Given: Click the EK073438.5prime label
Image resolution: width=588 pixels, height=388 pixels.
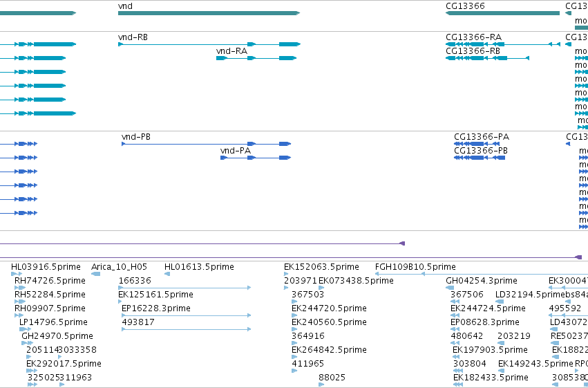Looking at the screenshot, I should pyautogui.click(x=356, y=281).
